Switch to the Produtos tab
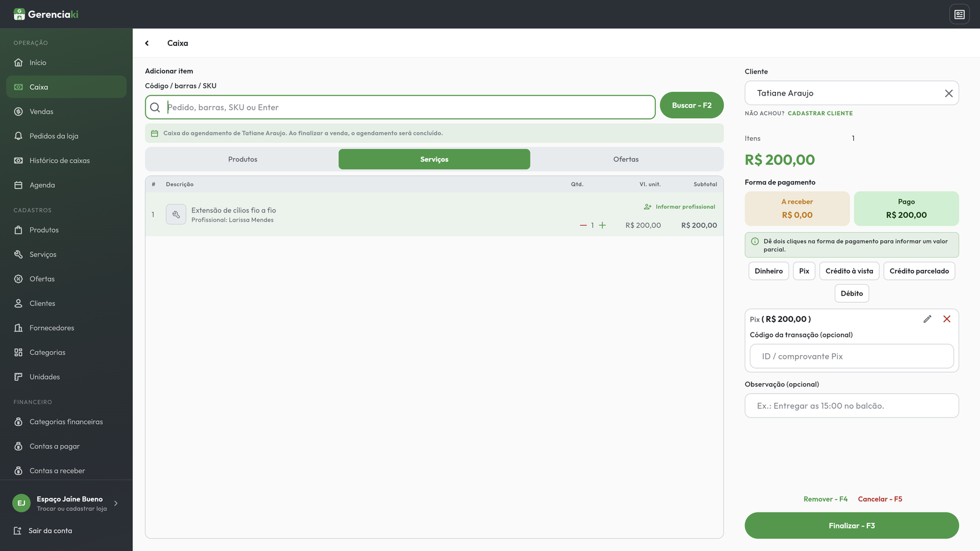This screenshot has height=551, width=980. click(243, 159)
